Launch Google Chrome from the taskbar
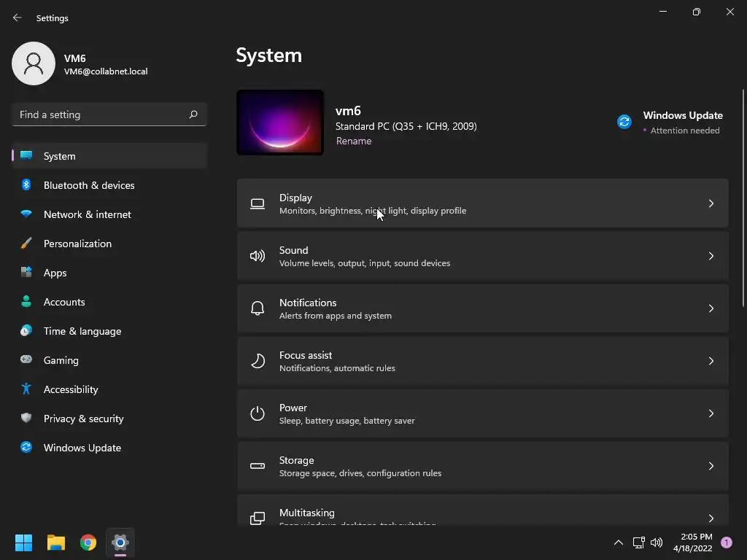 [88, 542]
